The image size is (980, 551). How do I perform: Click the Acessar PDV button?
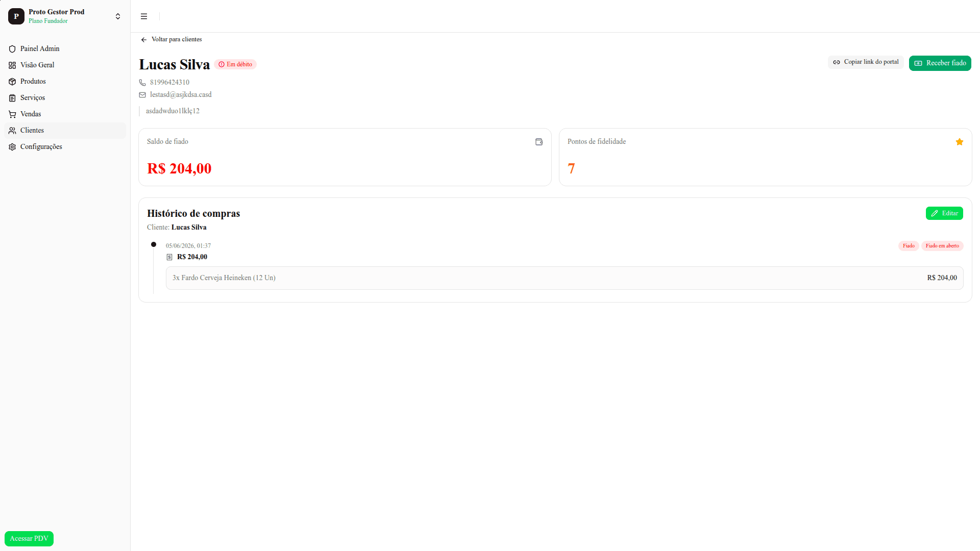[29, 539]
